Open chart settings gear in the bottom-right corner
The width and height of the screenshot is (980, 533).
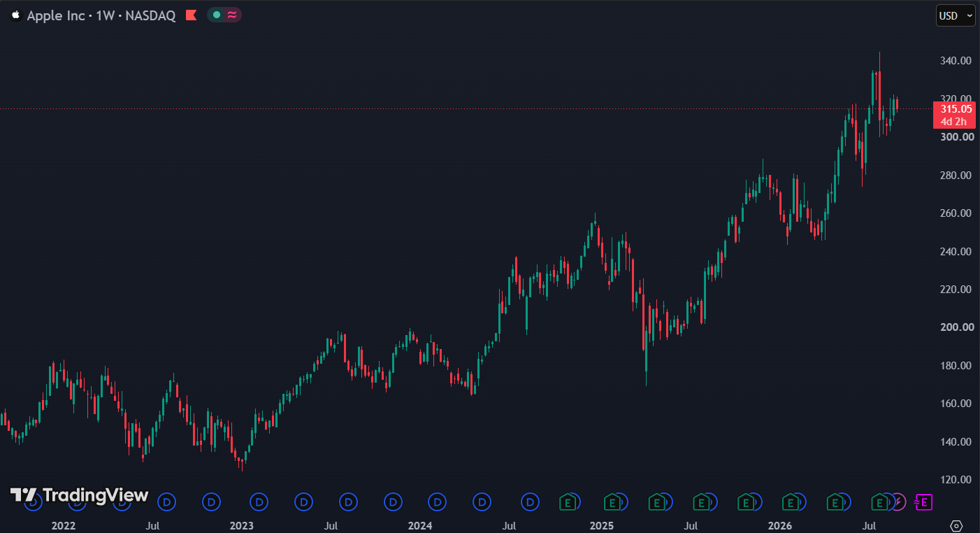pyautogui.click(x=957, y=525)
